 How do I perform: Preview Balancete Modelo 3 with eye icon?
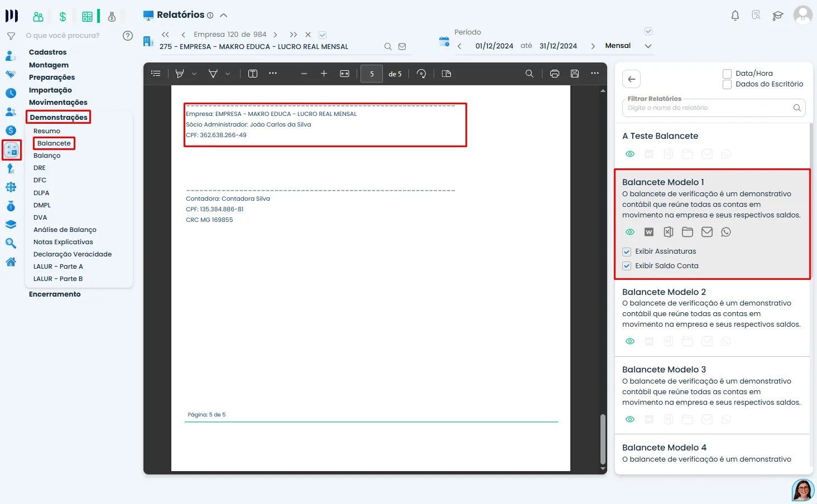[630, 419]
